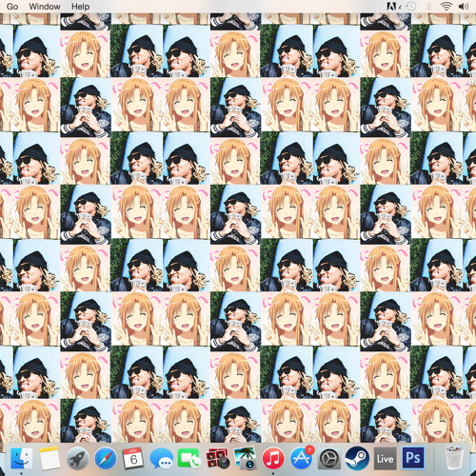Image resolution: width=476 pixels, height=476 pixels.
Task: Open the Help menu
Action: (x=80, y=7)
